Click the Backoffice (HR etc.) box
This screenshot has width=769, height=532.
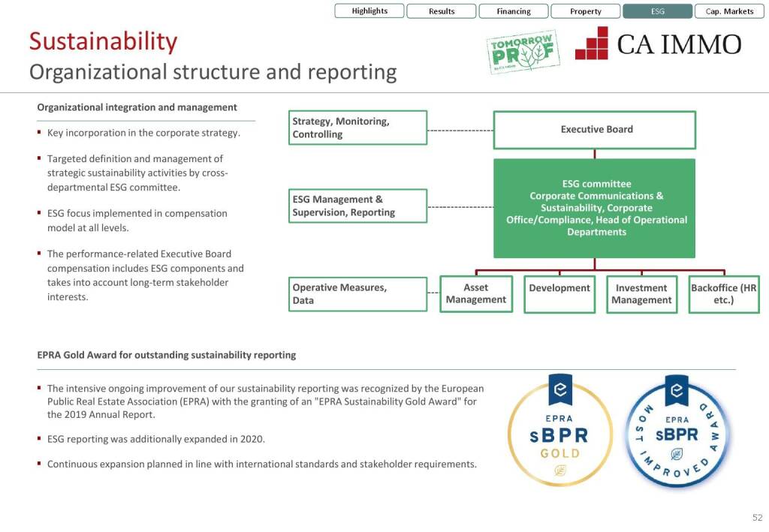724,294
